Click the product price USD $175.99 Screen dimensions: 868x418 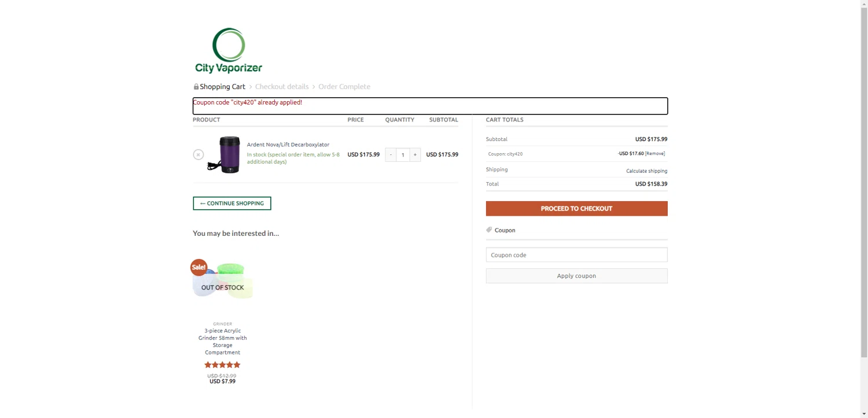pos(363,155)
